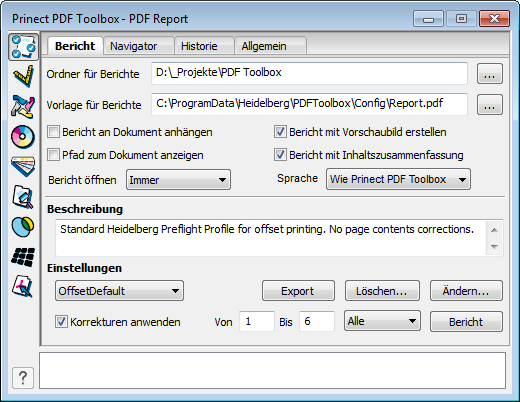Image resolution: width=520 pixels, height=402 pixels.
Task: Enable Bericht an Dokument anhängen checkbox
Action: pos(53,132)
